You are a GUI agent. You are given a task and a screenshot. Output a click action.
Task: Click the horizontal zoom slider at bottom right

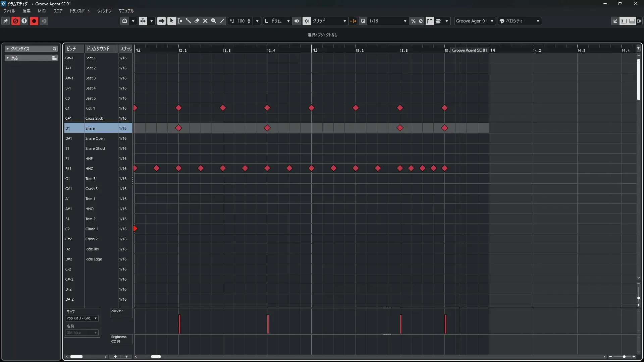[x=624, y=357]
